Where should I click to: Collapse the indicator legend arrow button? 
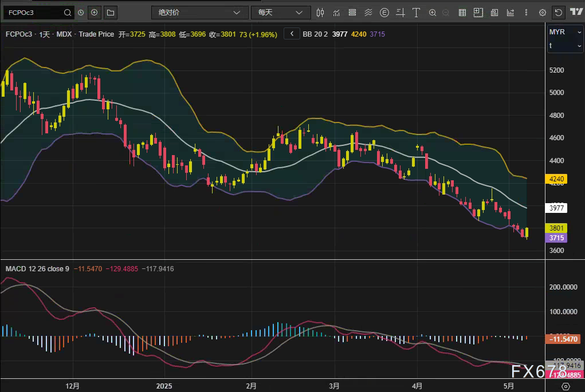click(x=292, y=34)
